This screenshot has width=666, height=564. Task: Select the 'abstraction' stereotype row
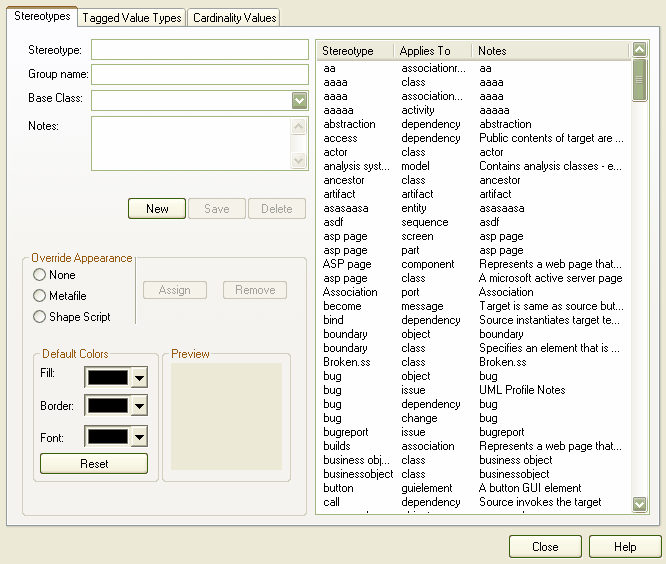pyautogui.click(x=474, y=124)
